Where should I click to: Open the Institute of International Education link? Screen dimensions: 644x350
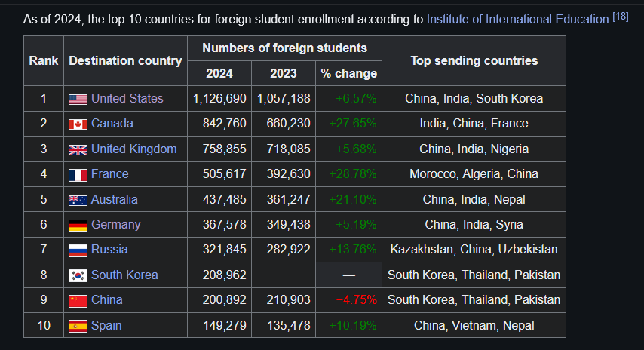coord(518,19)
